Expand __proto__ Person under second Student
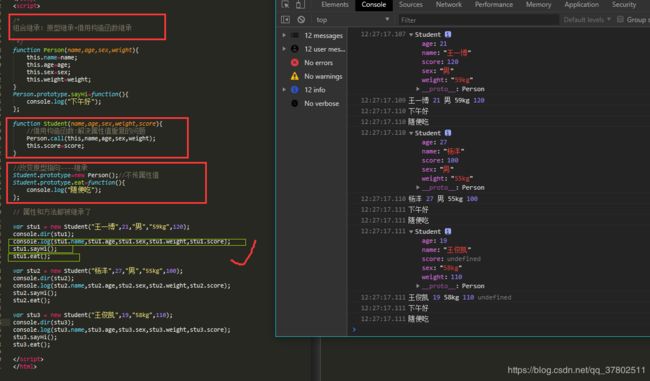This screenshot has width=650, height=381. point(451,188)
